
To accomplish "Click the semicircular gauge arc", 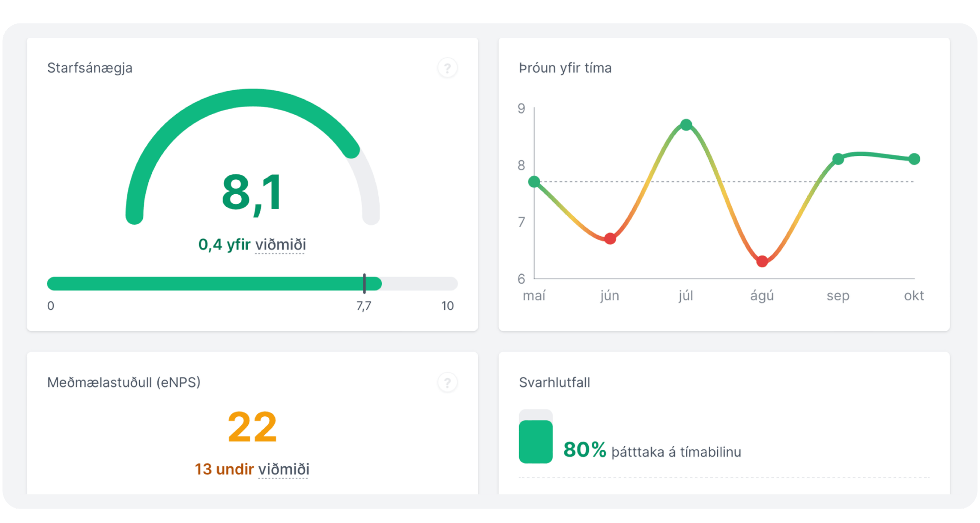I will click(x=252, y=98).
